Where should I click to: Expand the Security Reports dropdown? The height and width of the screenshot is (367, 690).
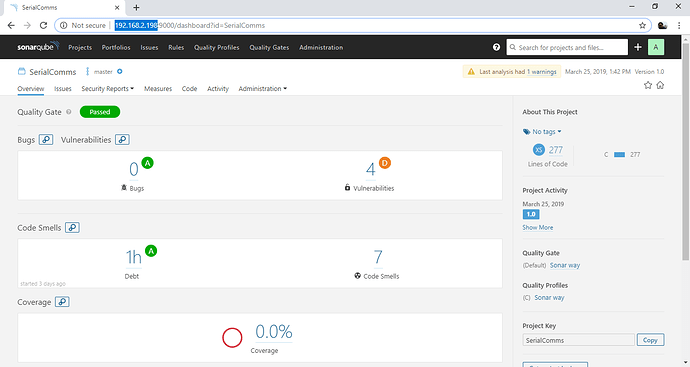point(107,88)
